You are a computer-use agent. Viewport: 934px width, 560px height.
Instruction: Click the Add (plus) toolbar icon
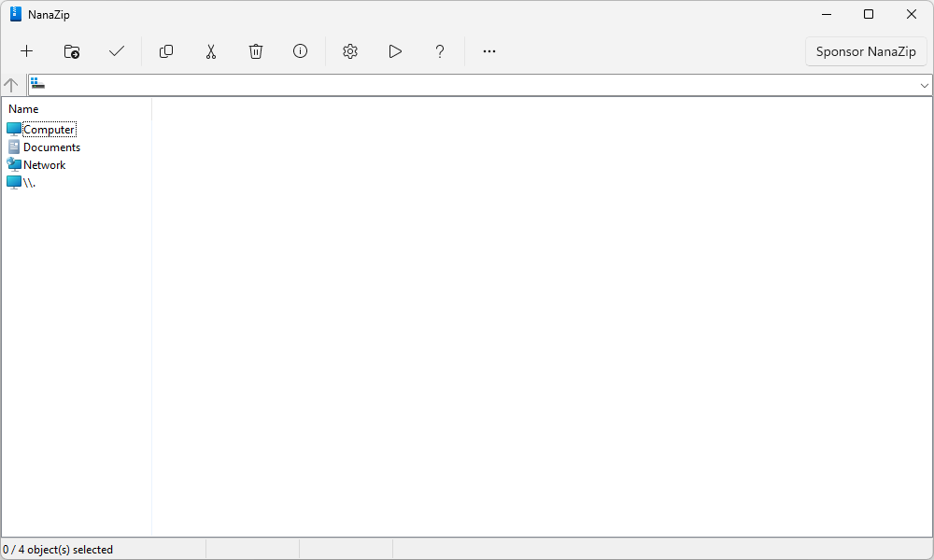tap(27, 51)
